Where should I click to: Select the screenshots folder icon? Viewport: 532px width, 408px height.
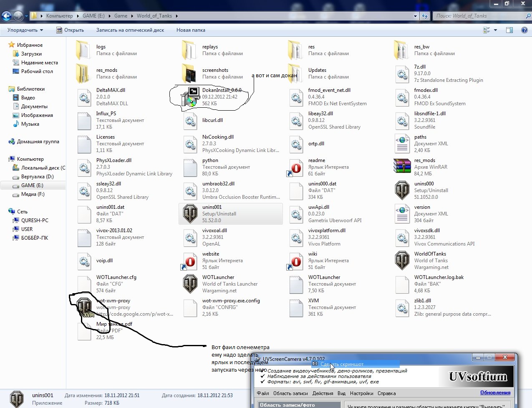190,73
